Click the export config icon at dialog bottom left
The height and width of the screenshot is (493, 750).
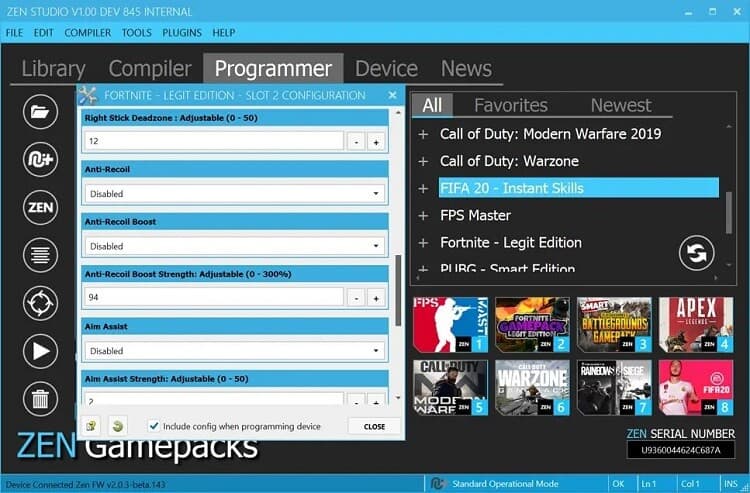point(91,426)
